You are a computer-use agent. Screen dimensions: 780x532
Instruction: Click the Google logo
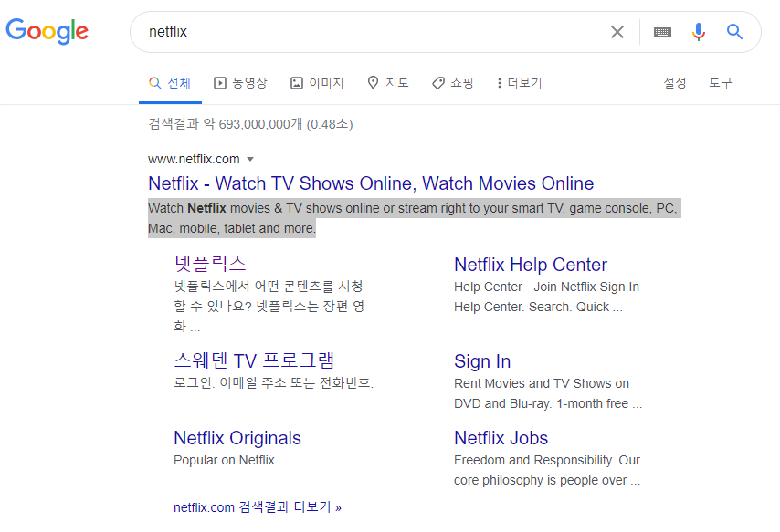click(47, 31)
